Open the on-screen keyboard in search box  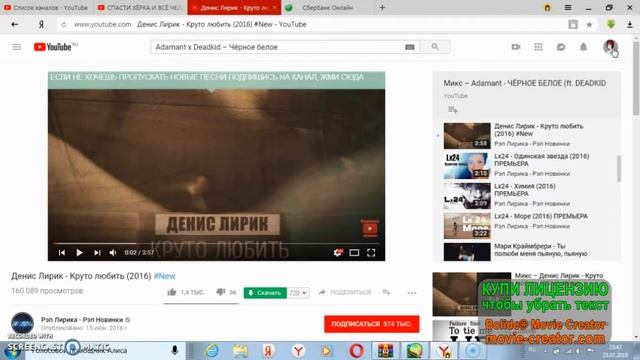click(x=410, y=47)
